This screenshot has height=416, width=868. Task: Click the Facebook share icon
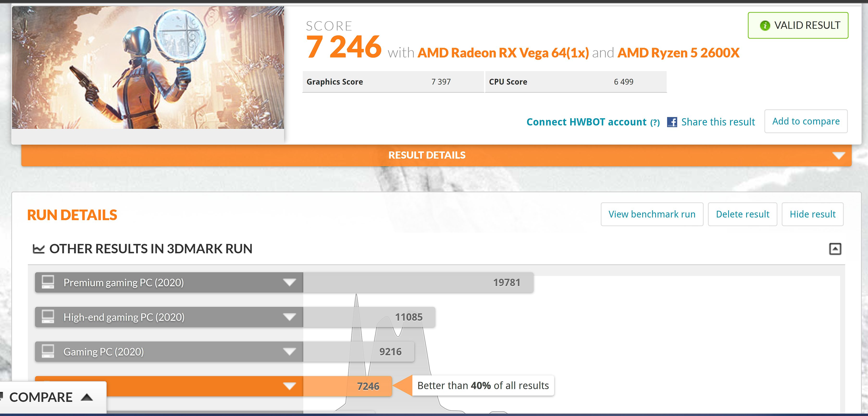672,122
